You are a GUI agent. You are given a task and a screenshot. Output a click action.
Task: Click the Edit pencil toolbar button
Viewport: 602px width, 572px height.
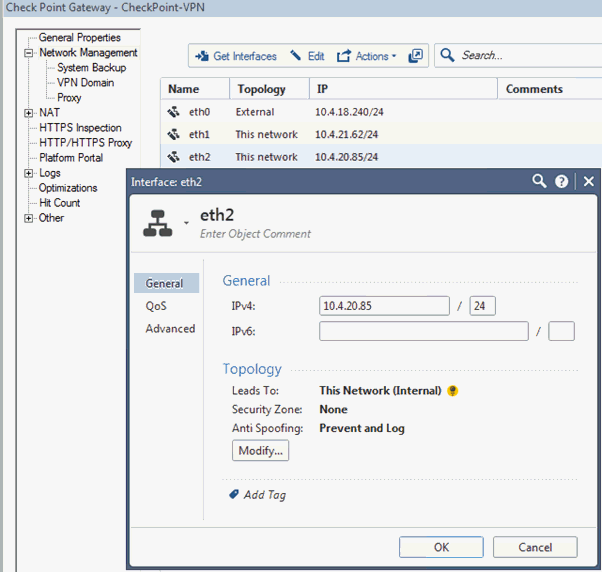[x=307, y=56]
